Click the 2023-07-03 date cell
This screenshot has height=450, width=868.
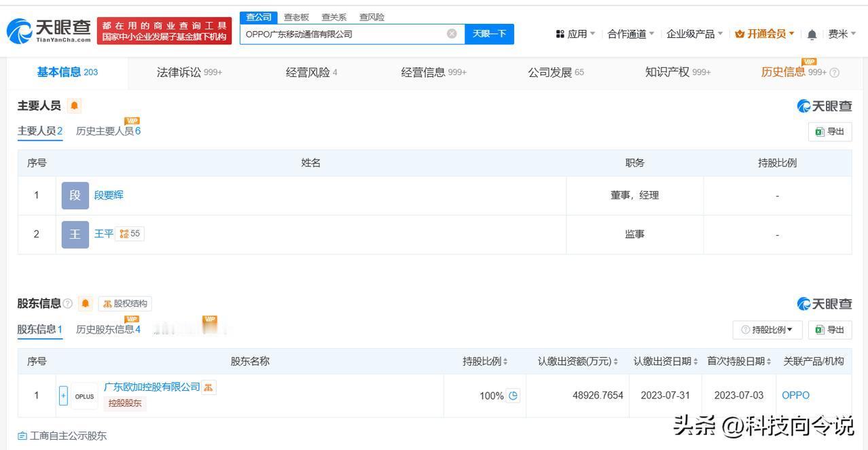coord(739,396)
